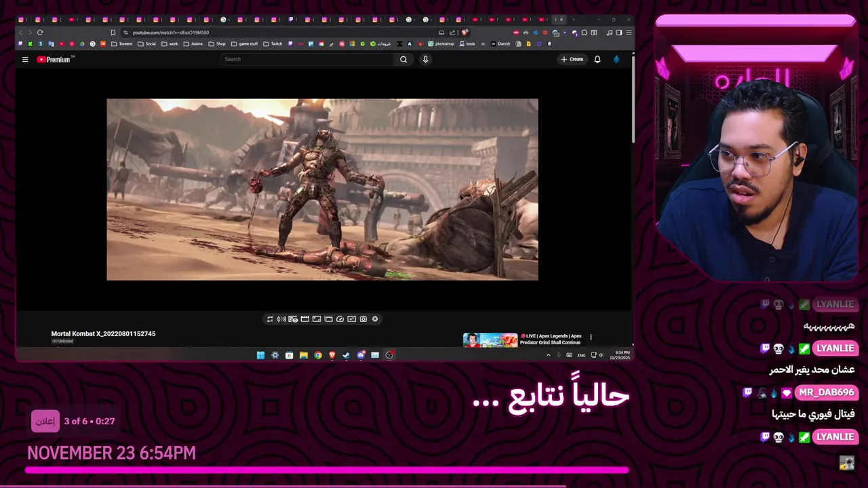This screenshot has width=868, height=488.
Task: Toggle cinema mode clapperboard icon
Action: tap(305, 319)
